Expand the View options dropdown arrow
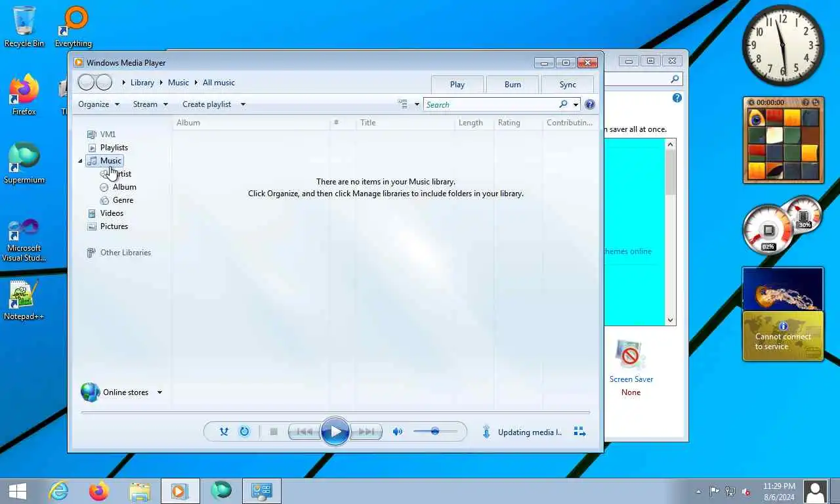840x504 pixels. coord(417,104)
